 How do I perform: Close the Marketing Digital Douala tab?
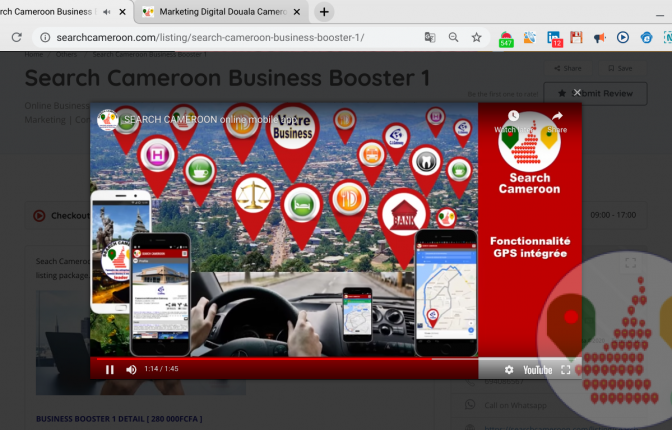pos(297,12)
